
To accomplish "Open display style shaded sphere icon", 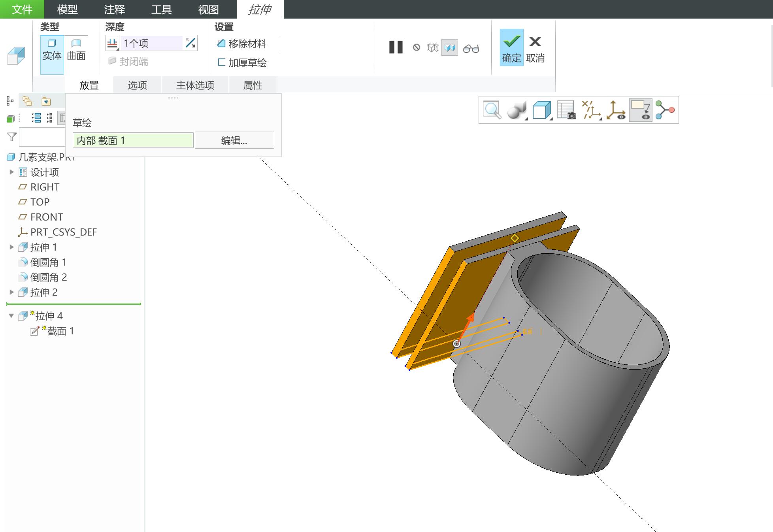I will pos(517,110).
